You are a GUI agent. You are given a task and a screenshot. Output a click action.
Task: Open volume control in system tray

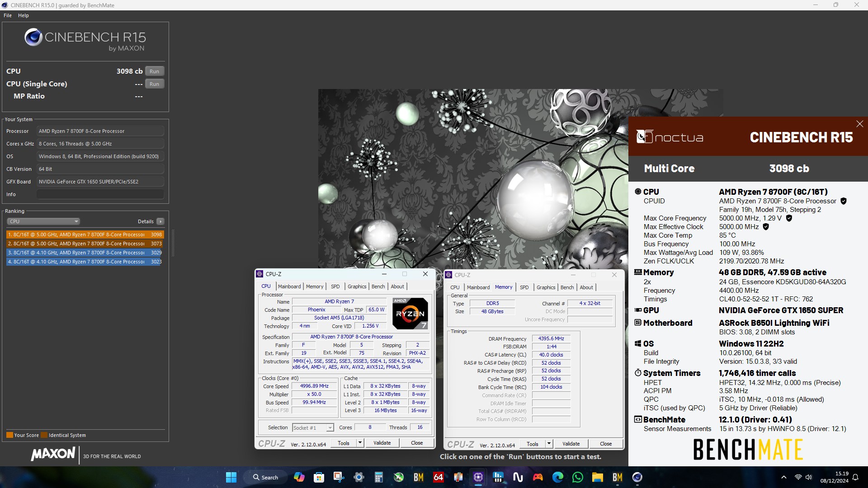[808, 477]
